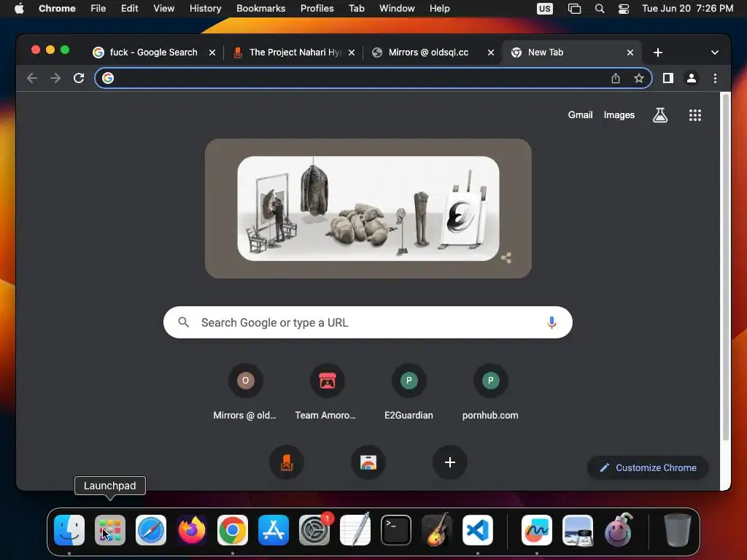Image resolution: width=747 pixels, height=560 pixels.
Task: Focus the Chrome address bar
Action: (373, 78)
